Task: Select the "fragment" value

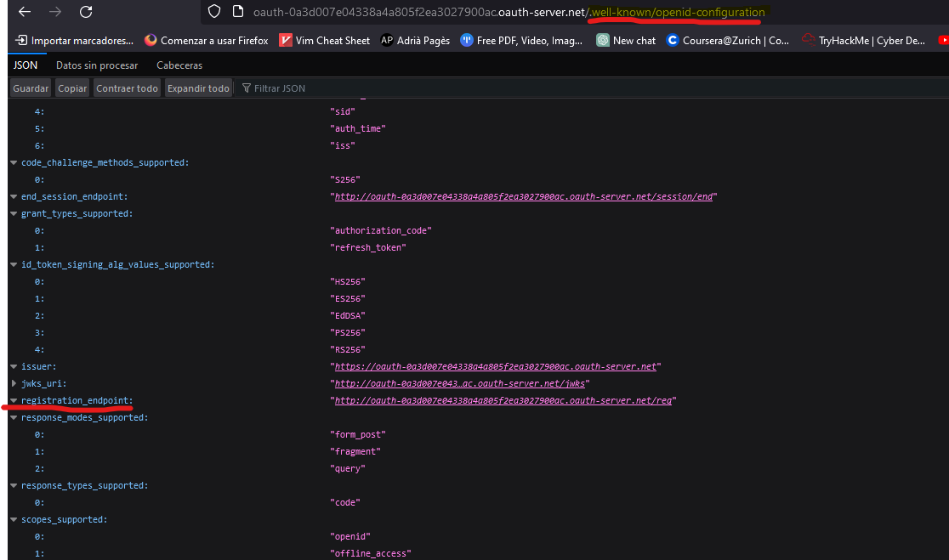Action: click(355, 451)
